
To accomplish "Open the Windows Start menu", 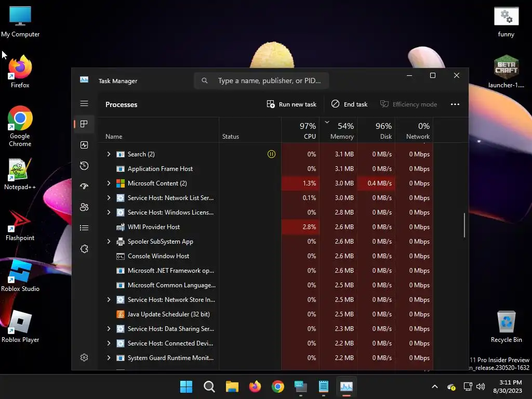I will pyautogui.click(x=186, y=387).
